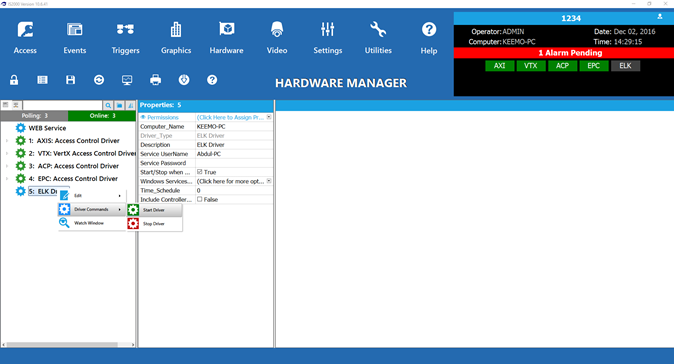Select 2: VTX VertX Access Control Driver

[x=82, y=153]
